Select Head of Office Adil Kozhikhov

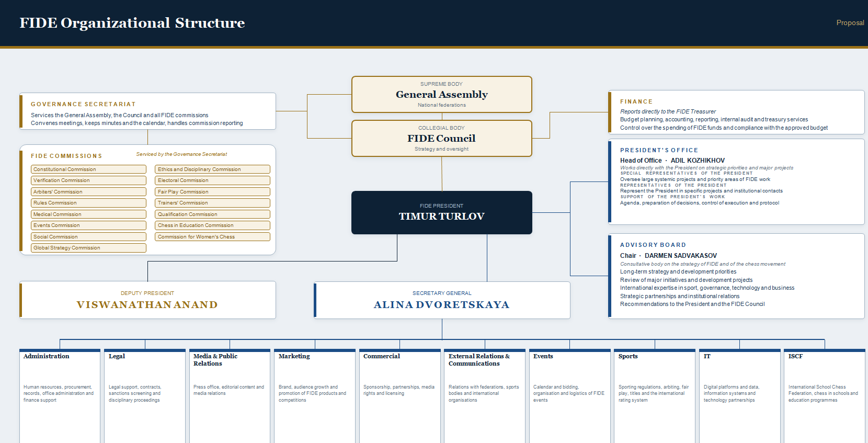pyautogui.click(x=672, y=161)
